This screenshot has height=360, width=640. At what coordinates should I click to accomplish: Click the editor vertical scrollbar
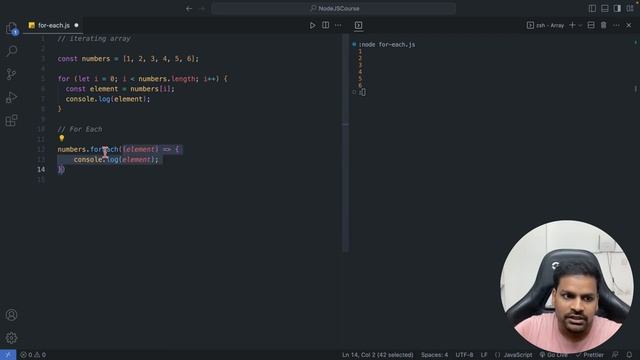345,143
